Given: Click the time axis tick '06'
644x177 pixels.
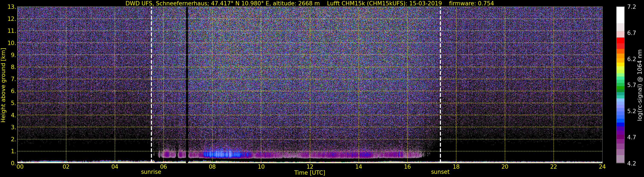Looking at the screenshot, I should pos(164,167).
